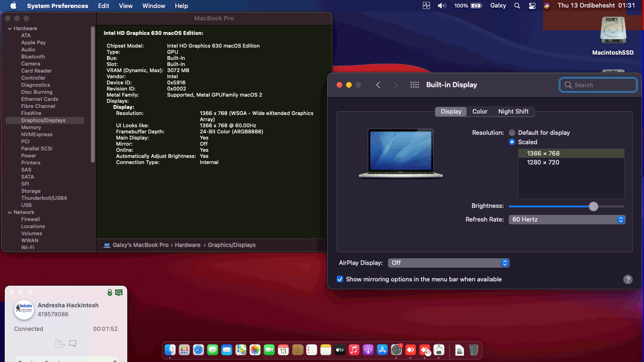This screenshot has height=362, width=644.
Task: Switch to Night Shift tab
Action: [513, 112]
